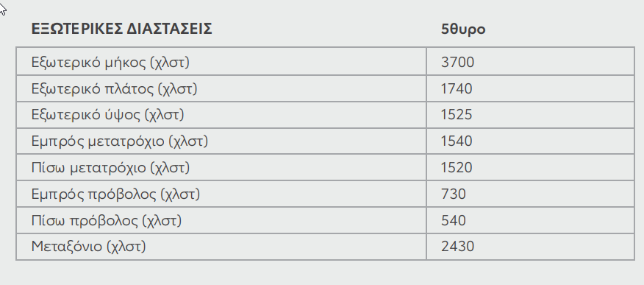The image size is (644, 285).
Task: Click the Εμπρός πρόβολος (χλστ) label
Action: [x=115, y=194]
